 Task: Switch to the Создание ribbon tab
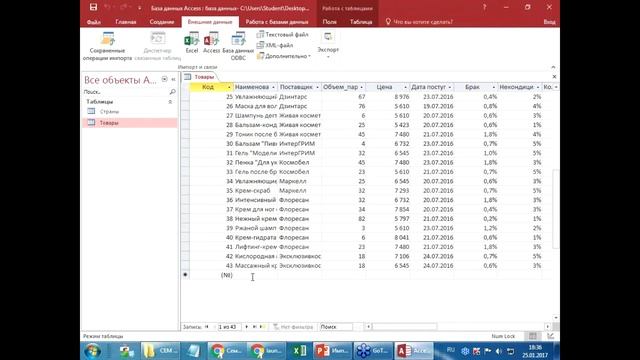coord(162,22)
